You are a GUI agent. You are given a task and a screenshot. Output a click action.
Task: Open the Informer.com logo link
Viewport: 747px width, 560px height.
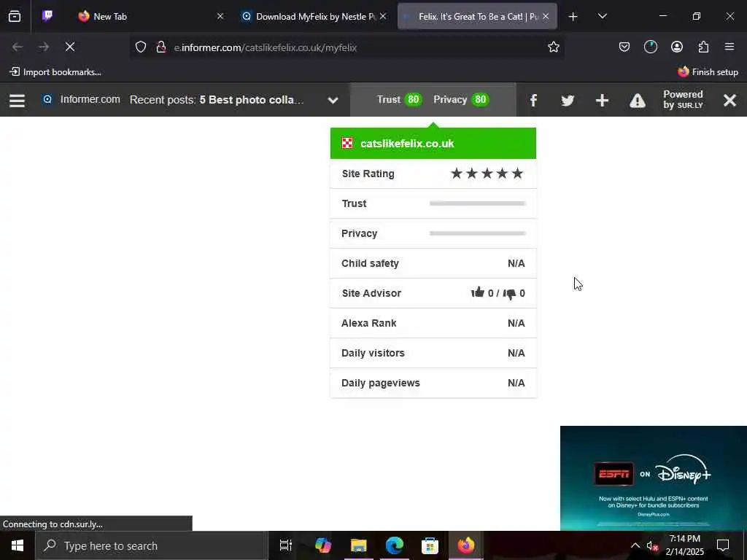(x=82, y=99)
